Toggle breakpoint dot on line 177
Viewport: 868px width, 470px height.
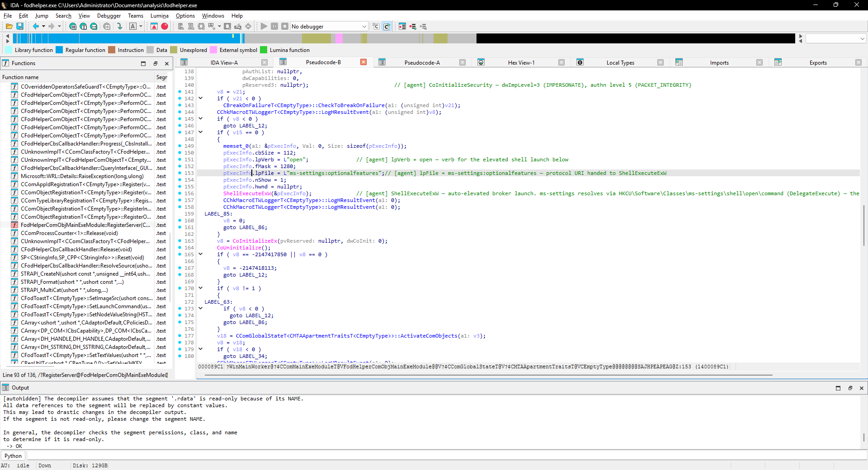pos(179,336)
